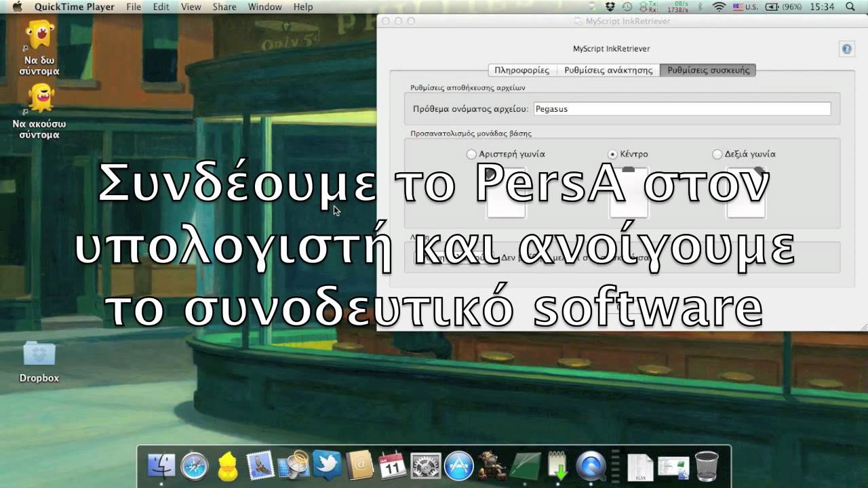
Task: Switch to the Ρυθμίσεις ανάκτησης tab
Action: (x=608, y=70)
